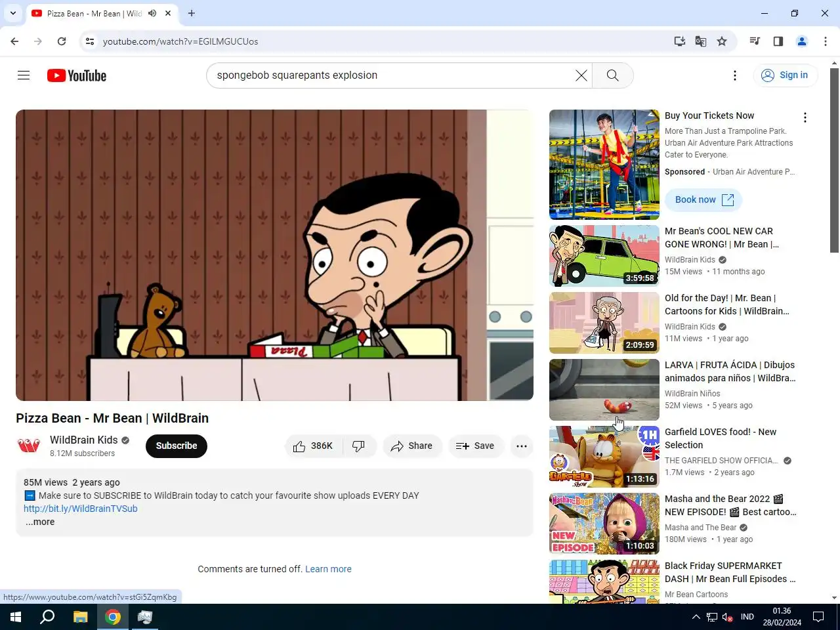This screenshot has width=840, height=630.
Task: Mute the Pizza Bean tab audio
Action: 152,13
